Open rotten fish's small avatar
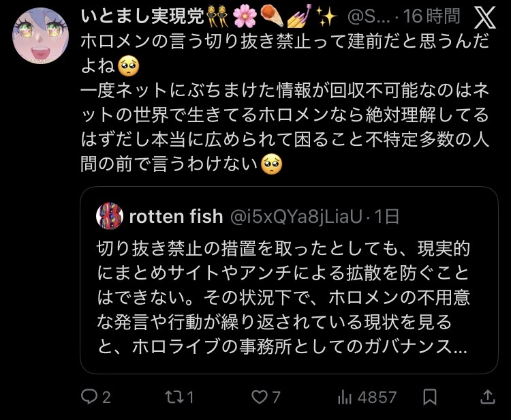This screenshot has height=420, width=511. (x=108, y=217)
